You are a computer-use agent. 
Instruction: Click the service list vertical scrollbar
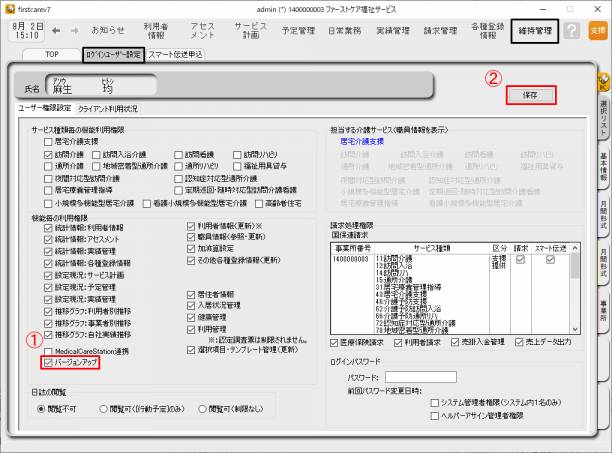coord(575,295)
